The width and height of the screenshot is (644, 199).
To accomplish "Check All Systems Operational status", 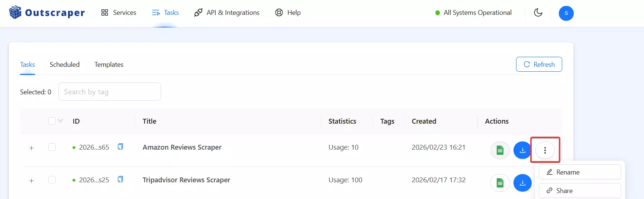I will 473,13.
